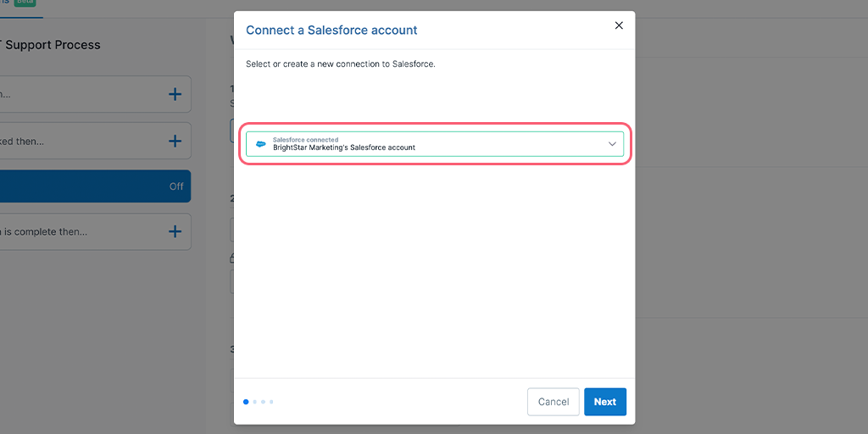
Task: Click the Beta badge in background tab
Action: click(25, 2)
